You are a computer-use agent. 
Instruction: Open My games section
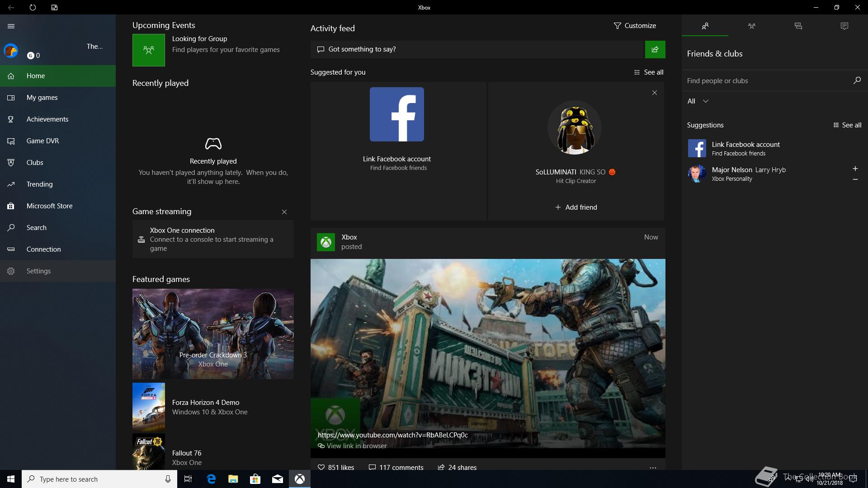(58, 98)
